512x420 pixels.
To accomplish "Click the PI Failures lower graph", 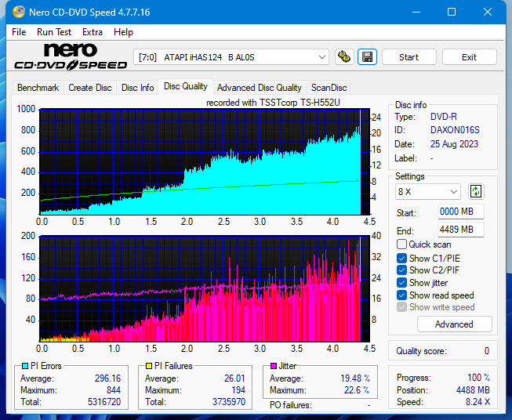I will tap(205, 288).
